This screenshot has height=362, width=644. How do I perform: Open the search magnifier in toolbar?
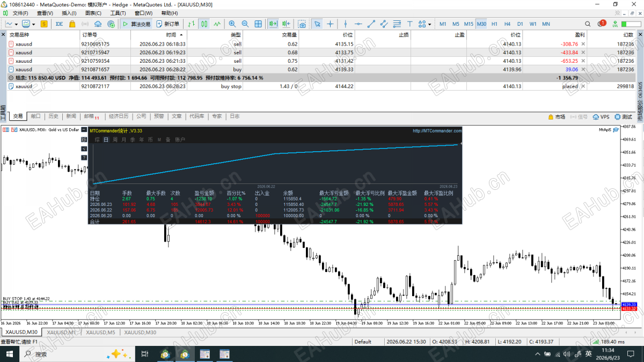point(589,24)
